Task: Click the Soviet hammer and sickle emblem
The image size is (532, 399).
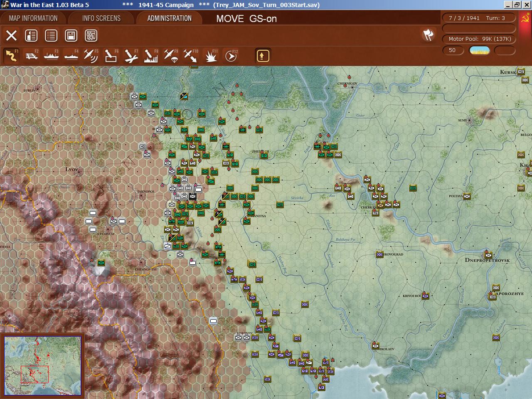Action: click(525, 19)
